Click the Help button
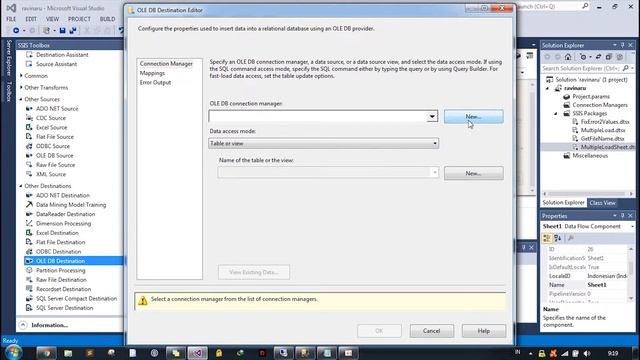Screen dimensions: 640x360 pos(484,331)
